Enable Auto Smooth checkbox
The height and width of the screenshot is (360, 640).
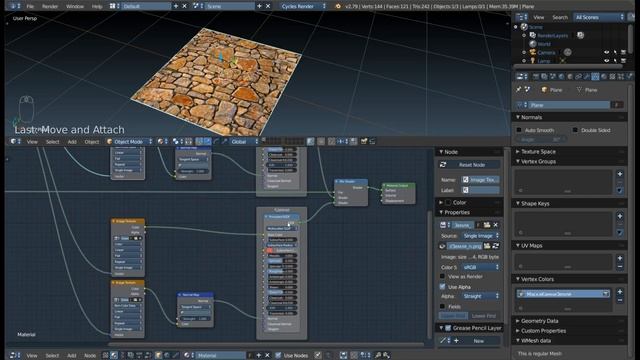519,130
